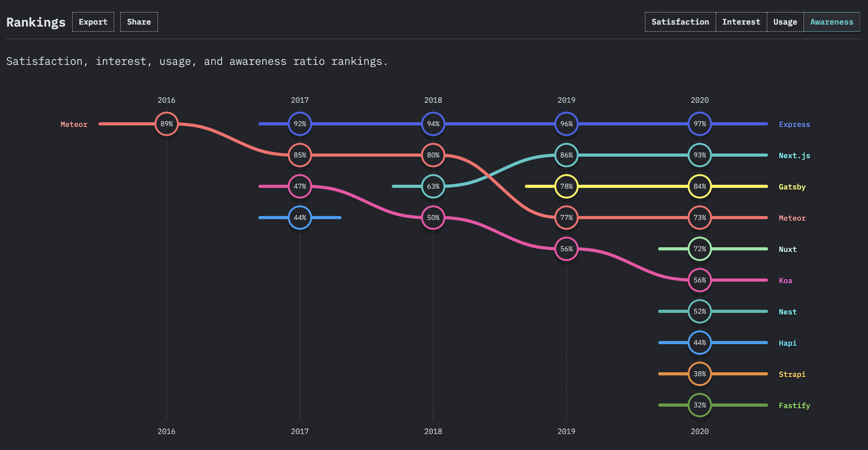Select Express 94% node in 2018
This screenshot has width=868, height=450.
(x=433, y=124)
